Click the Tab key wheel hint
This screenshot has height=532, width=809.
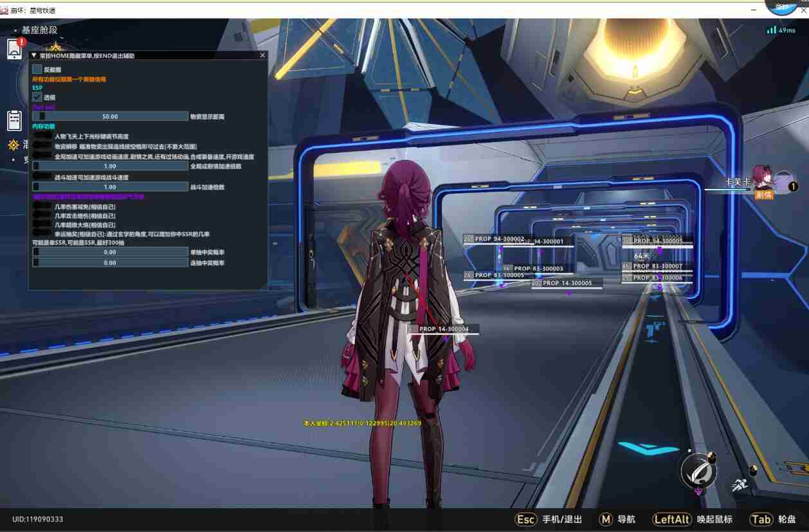point(761,519)
